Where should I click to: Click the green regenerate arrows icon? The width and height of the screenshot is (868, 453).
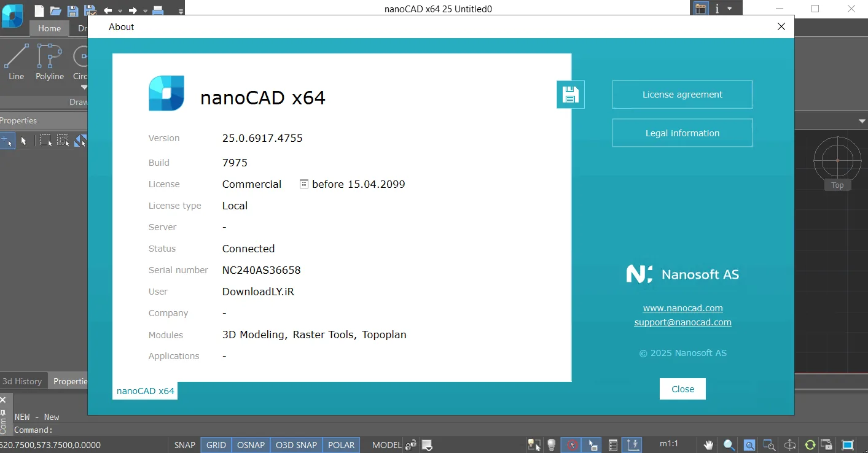click(x=810, y=445)
